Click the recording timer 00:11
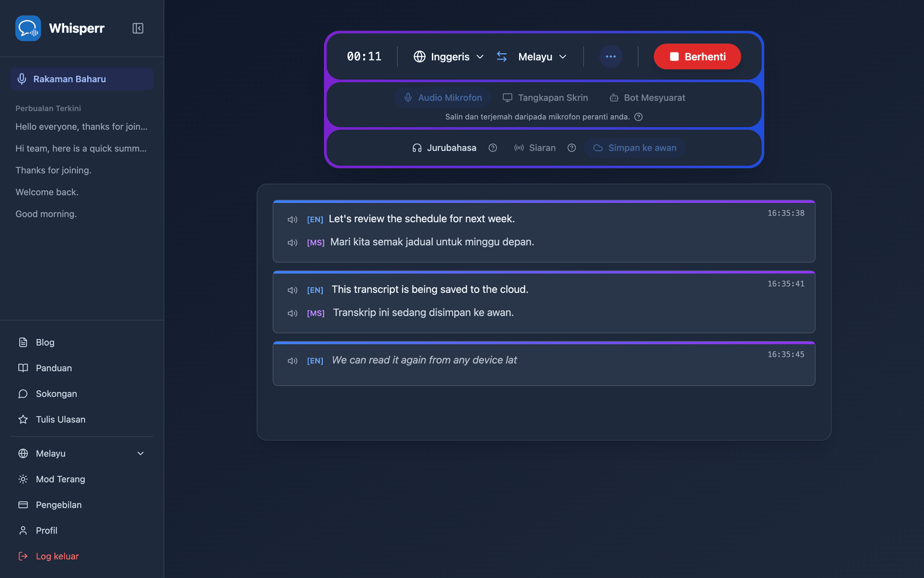Image resolution: width=924 pixels, height=578 pixels. (x=364, y=57)
